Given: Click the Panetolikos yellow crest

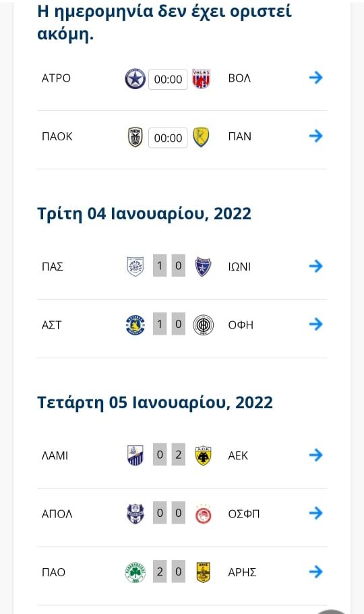Looking at the screenshot, I should (x=201, y=137).
